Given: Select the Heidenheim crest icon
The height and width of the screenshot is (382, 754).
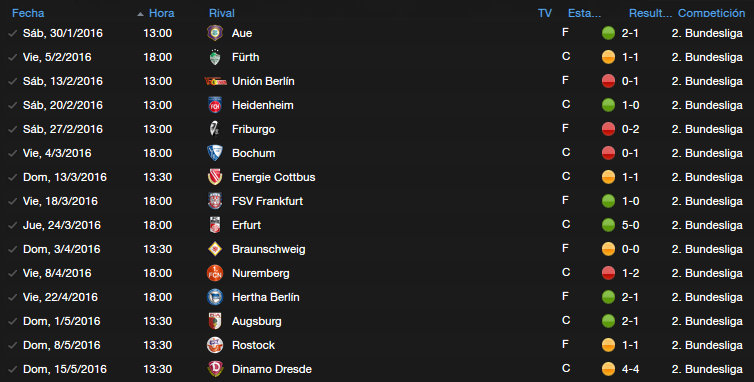Looking at the screenshot, I should pyautogui.click(x=215, y=105).
